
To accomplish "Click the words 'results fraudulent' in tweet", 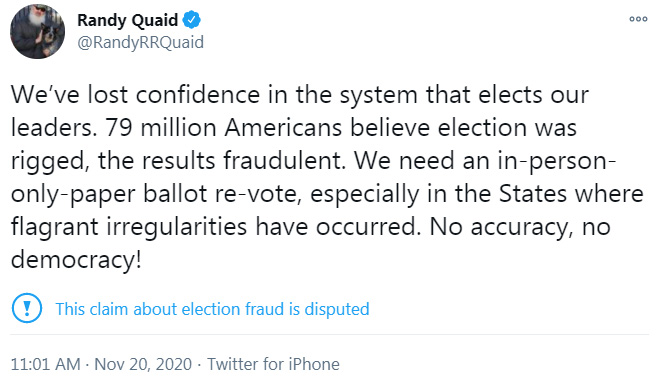I will click(x=241, y=160).
